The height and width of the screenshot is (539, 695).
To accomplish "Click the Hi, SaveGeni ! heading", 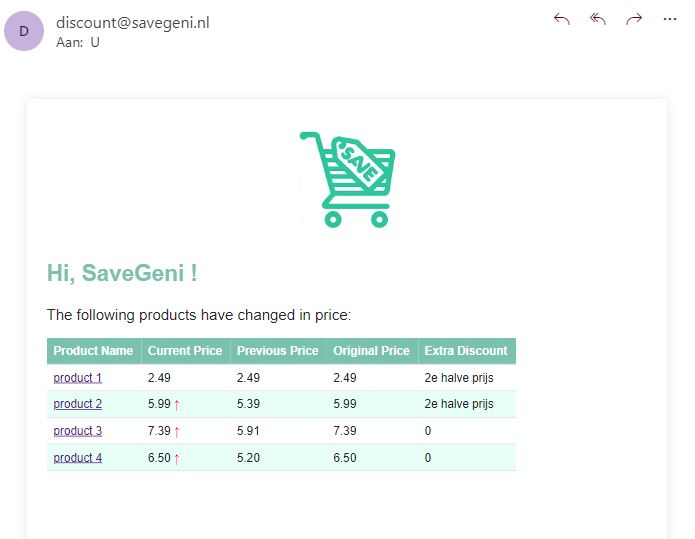I will point(122,273).
